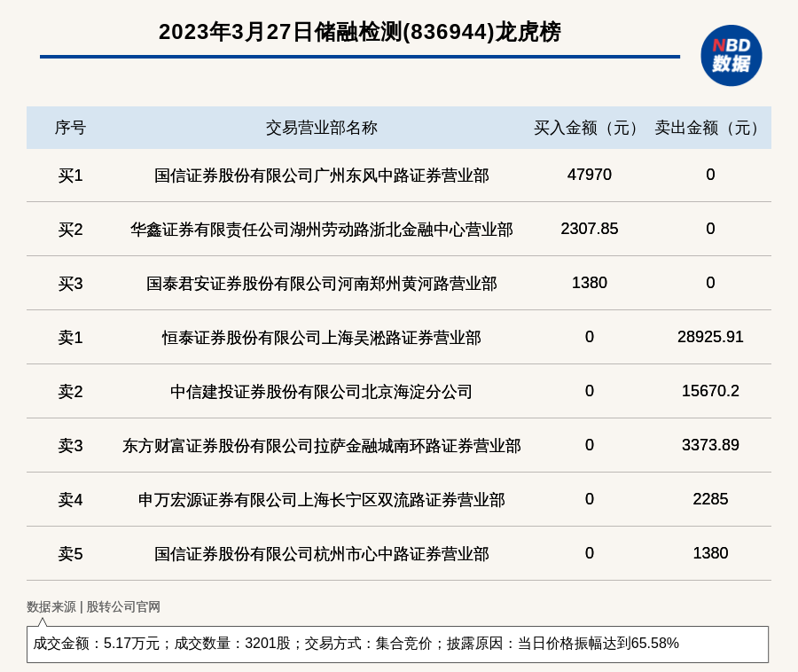This screenshot has width=798, height=672.
Task: Select row label 卖5
Action: coord(70,553)
